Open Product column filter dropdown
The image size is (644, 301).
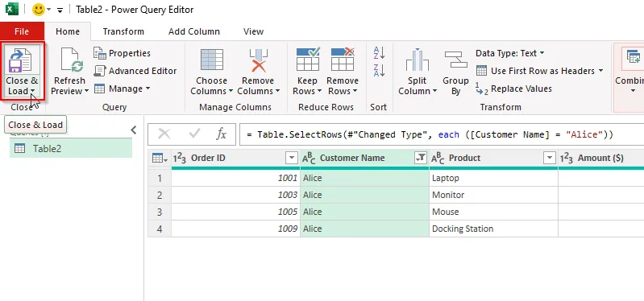[550, 158]
